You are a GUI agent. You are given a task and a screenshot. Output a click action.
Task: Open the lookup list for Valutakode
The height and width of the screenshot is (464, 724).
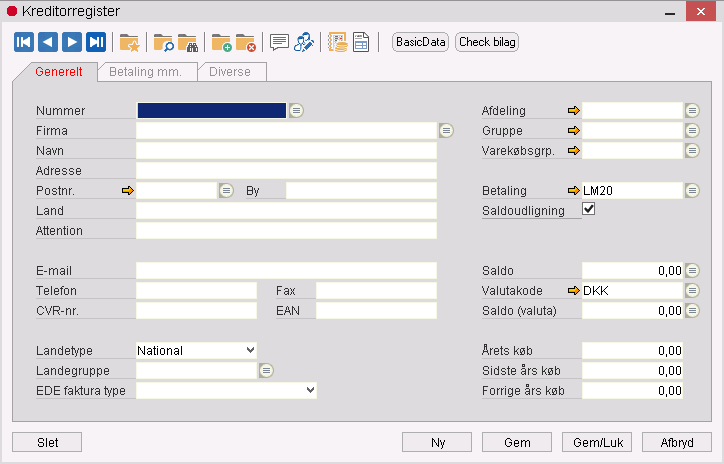(x=692, y=290)
